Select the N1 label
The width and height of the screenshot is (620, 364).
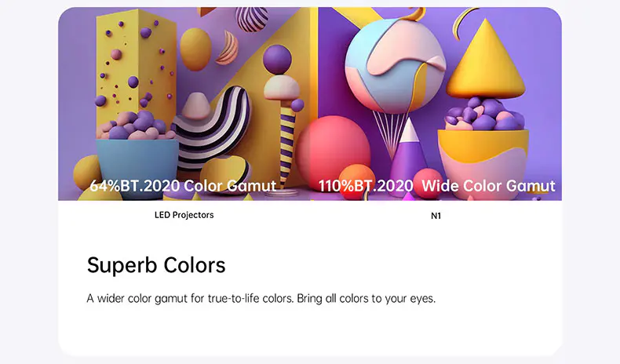(436, 215)
